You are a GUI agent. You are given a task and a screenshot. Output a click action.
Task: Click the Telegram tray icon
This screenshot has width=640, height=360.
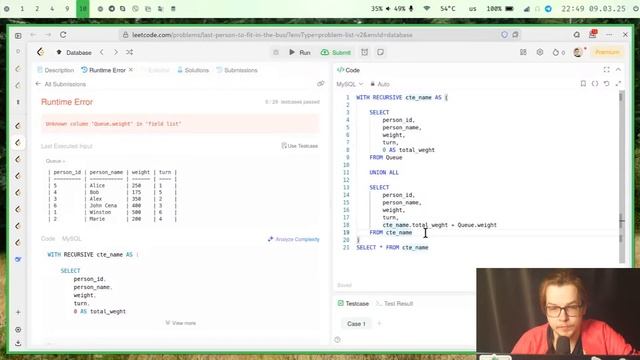[x=548, y=9]
